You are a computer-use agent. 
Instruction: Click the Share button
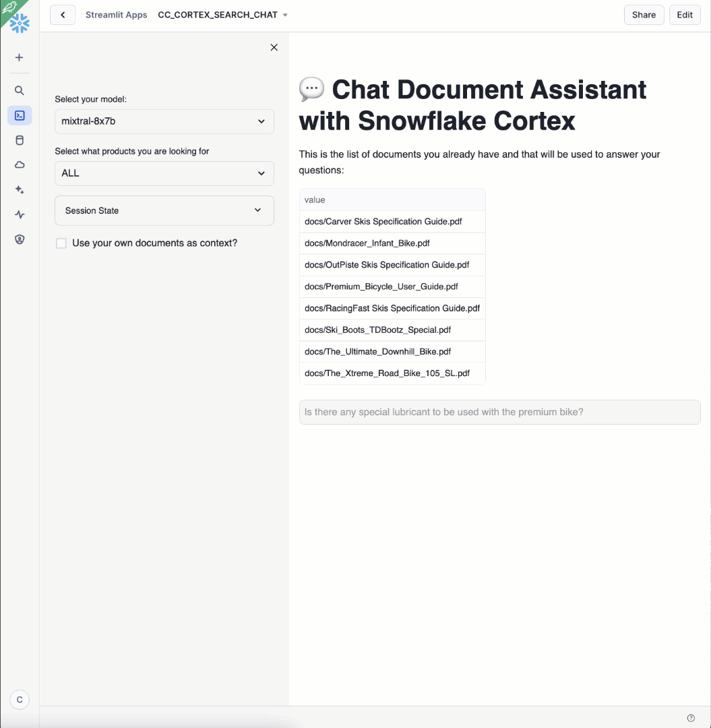[x=643, y=14]
